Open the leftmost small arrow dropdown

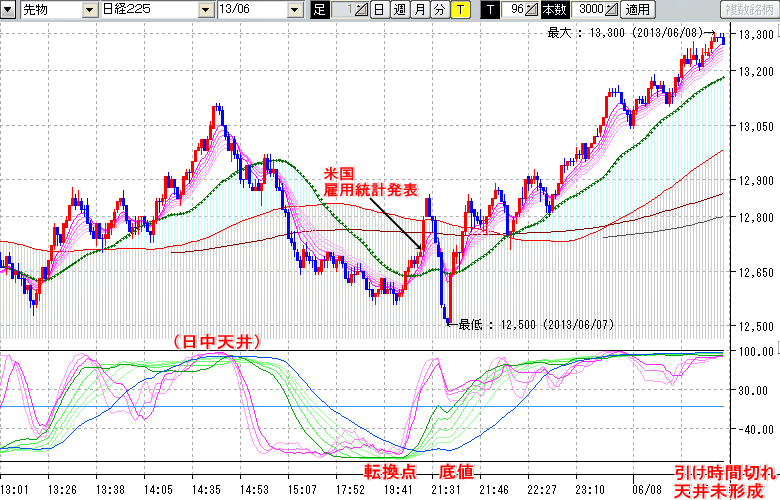pyautogui.click(x=10, y=10)
